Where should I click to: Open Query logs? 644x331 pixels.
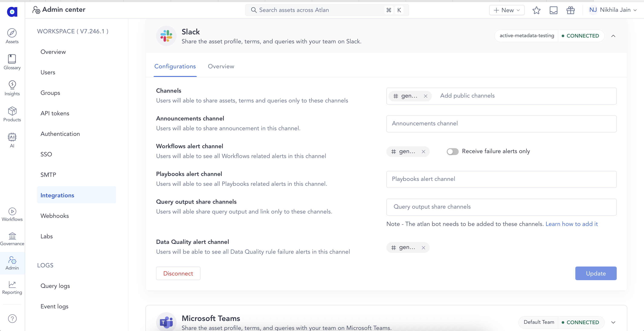(77, 286)
